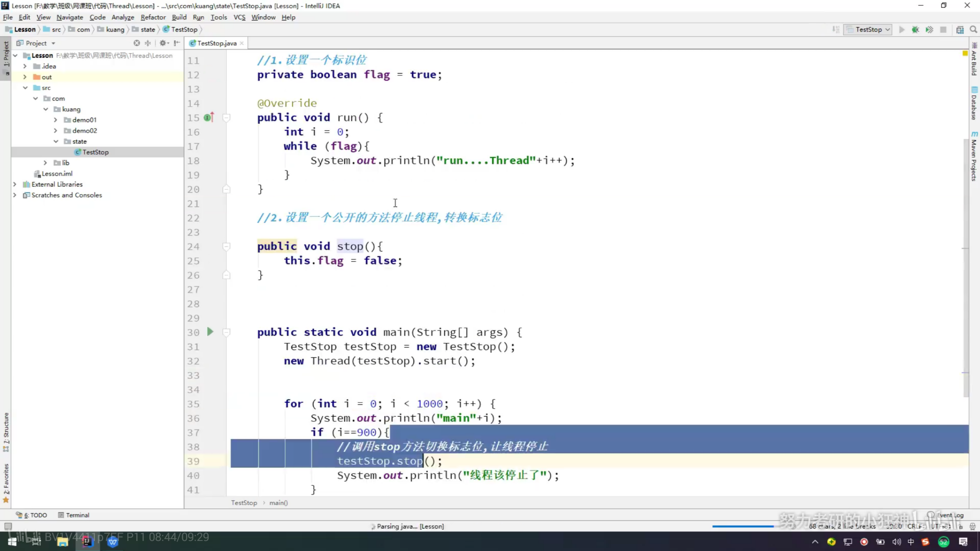Toggle tool window bars icon in status bar
980x551 pixels.
tap(8, 526)
